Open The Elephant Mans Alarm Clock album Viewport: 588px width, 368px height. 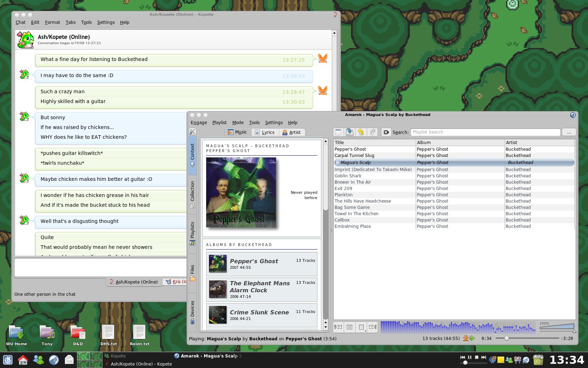[x=262, y=289]
